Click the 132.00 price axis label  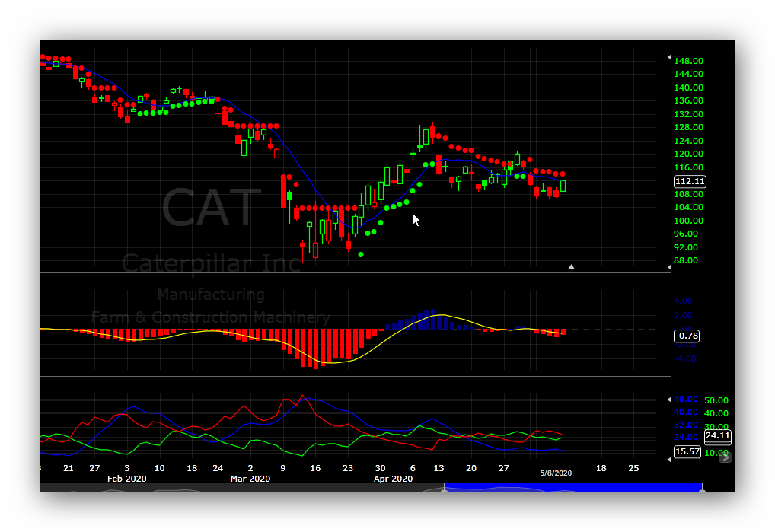(688, 114)
